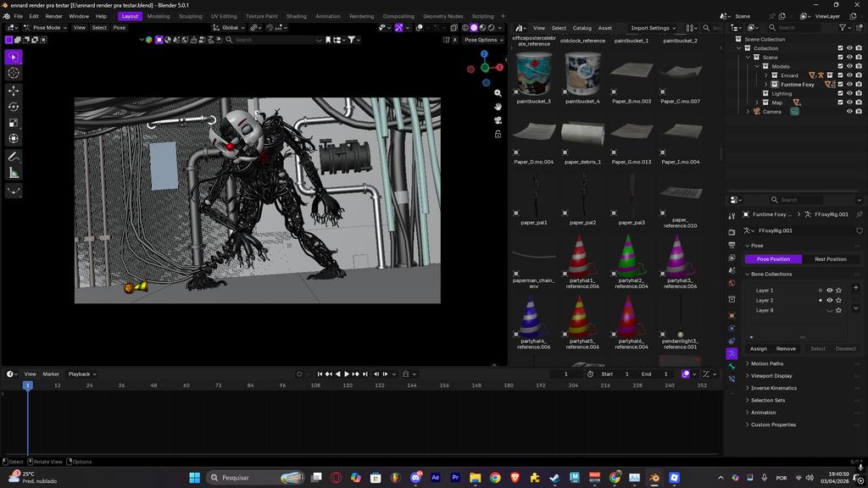Hide the Camera with its eye icon
This screenshot has height=488, width=868.
[849, 111]
